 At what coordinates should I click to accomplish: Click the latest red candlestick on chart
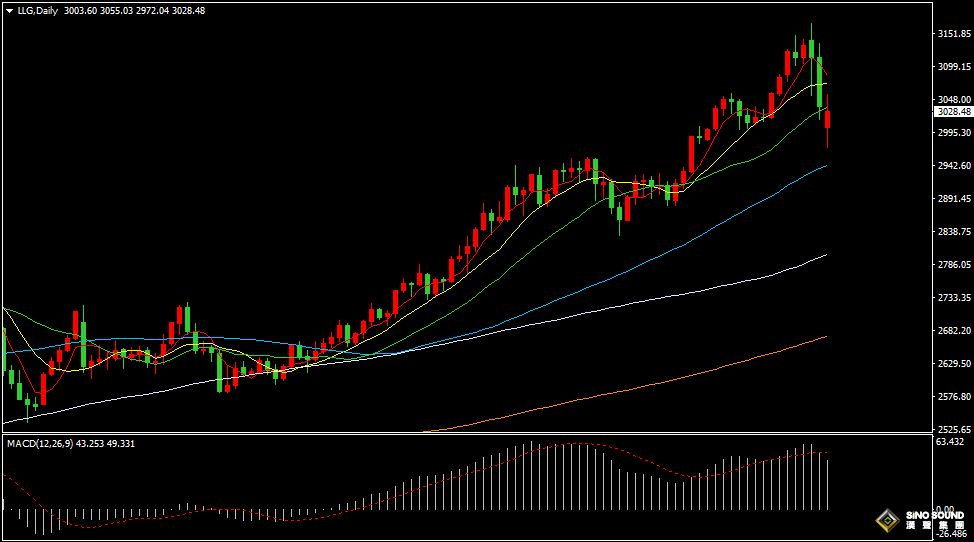click(x=827, y=119)
